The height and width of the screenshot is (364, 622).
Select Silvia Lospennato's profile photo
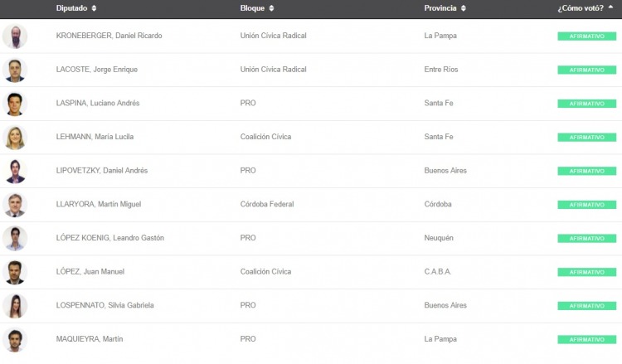click(15, 306)
